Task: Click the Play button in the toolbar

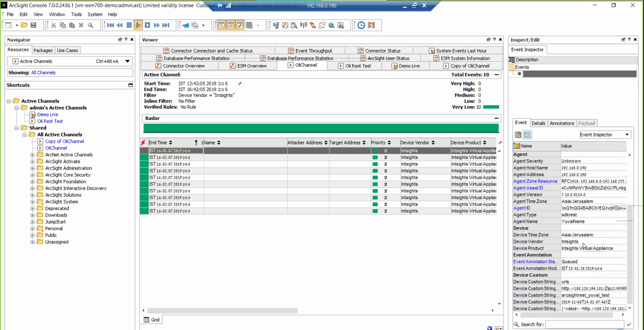Action: click(x=138, y=25)
